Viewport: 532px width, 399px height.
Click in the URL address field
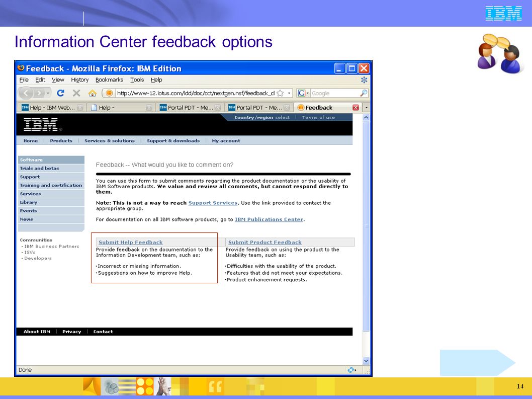click(x=196, y=93)
